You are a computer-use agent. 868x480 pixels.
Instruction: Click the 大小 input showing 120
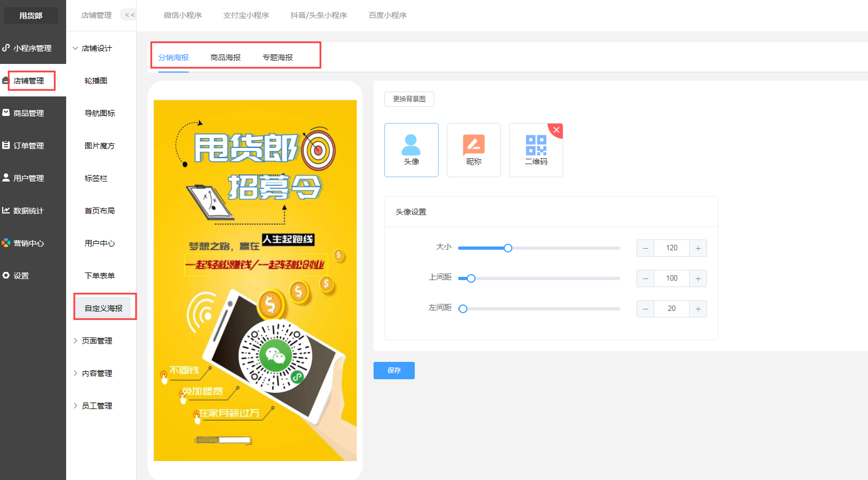tap(672, 248)
